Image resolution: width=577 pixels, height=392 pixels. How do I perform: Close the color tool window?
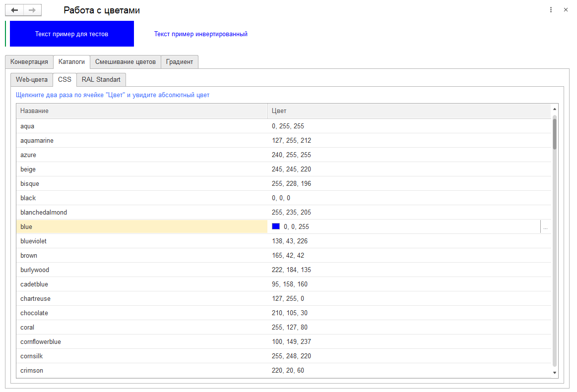(566, 10)
